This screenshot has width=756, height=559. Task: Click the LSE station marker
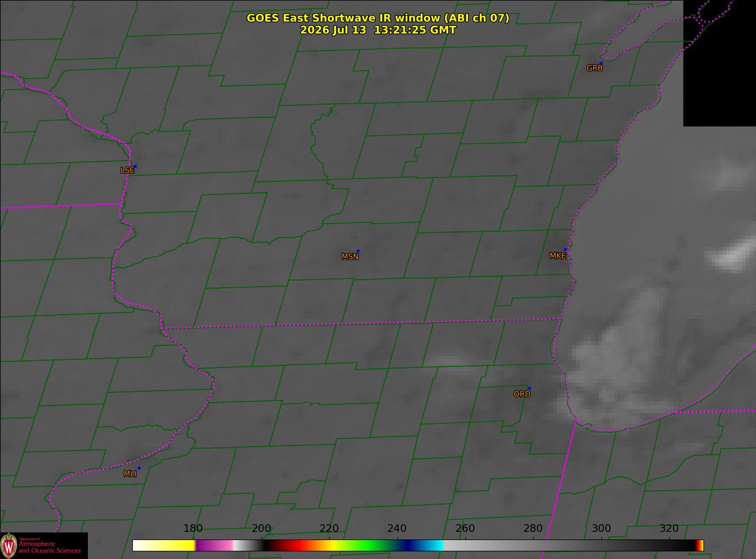(135, 166)
